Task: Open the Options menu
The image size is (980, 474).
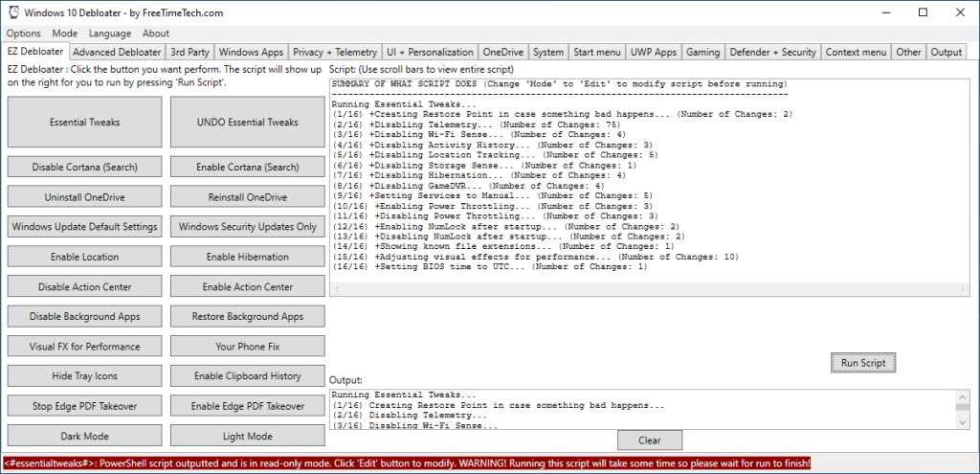Action: pos(24,34)
